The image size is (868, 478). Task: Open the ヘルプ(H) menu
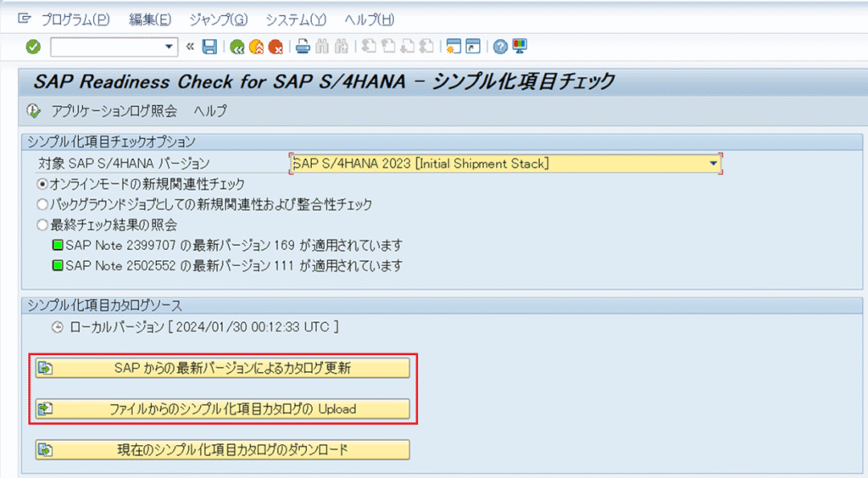pyautogui.click(x=370, y=20)
